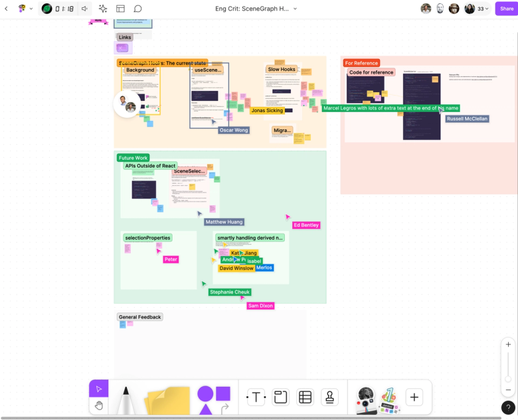Click the purple link card under Links

pos(123,48)
